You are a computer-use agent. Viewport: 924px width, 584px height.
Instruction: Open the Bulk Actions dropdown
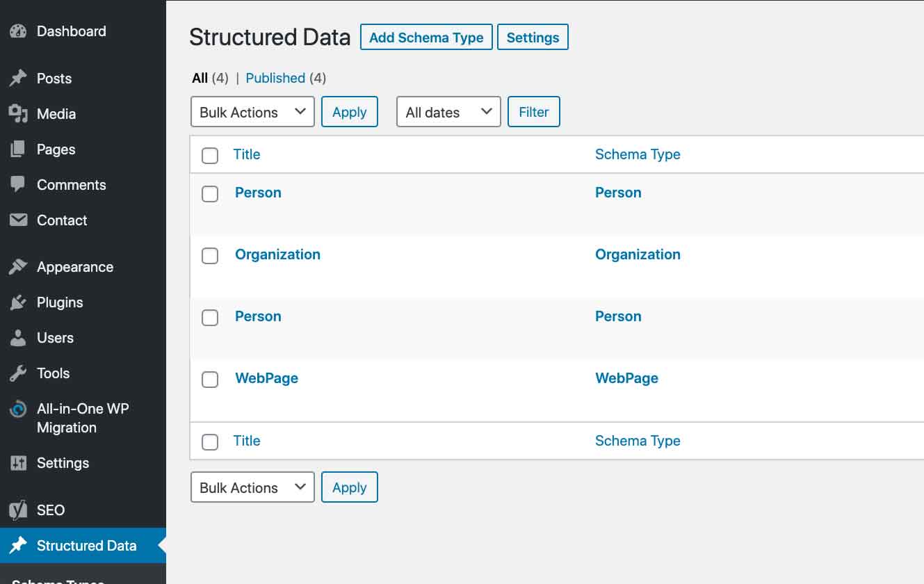click(x=252, y=111)
